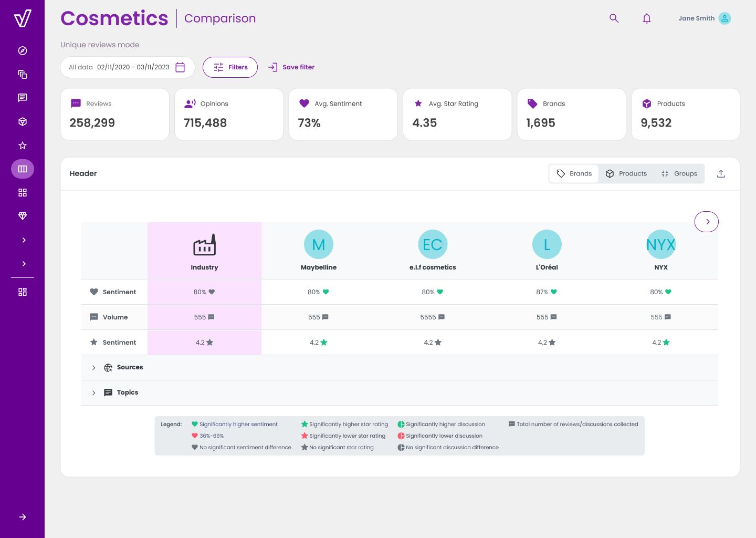Click the NYX brand avatar
Screen dimensions: 756x538
(661, 244)
